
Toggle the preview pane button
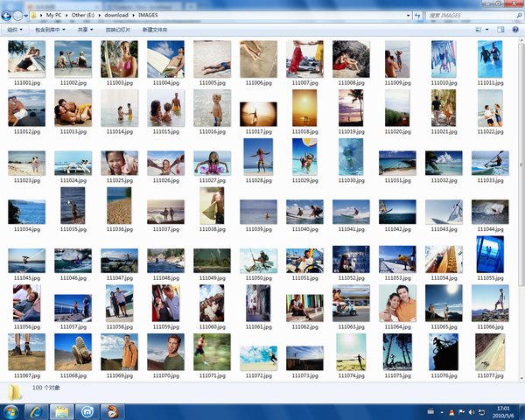(x=500, y=30)
